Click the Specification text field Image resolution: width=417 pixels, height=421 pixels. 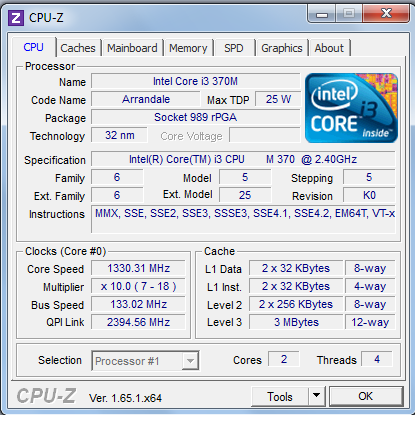click(x=243, y=159)
